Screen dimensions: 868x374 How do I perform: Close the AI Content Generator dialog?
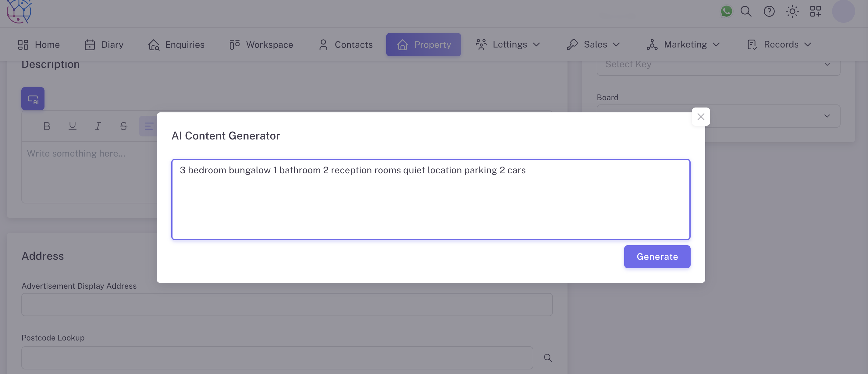click(701, 116)
